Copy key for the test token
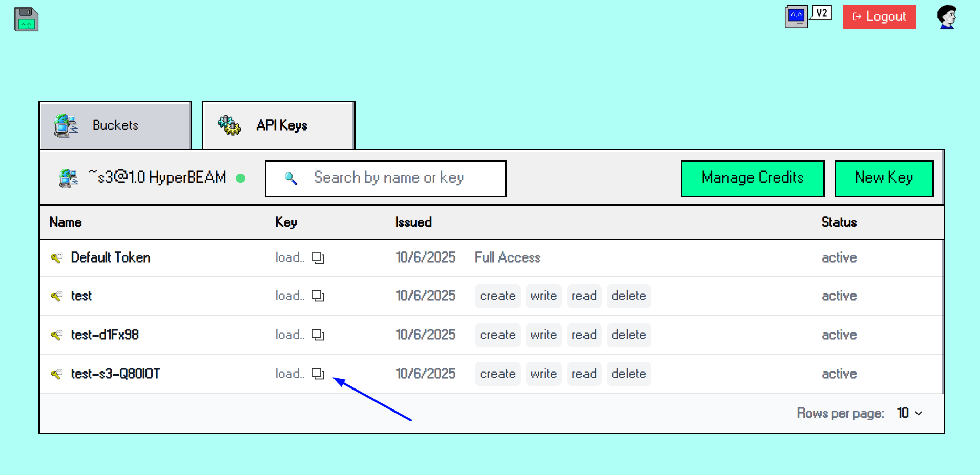 (x=318, y=296)
